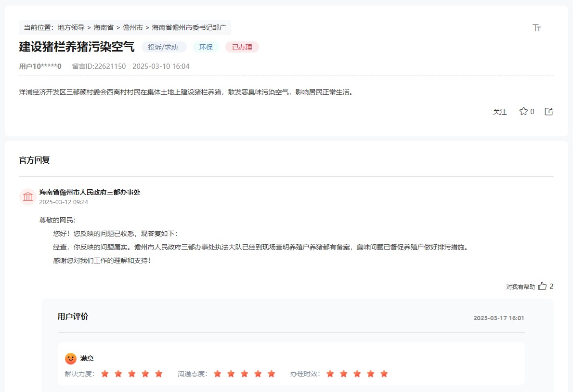Click the fifth star of 解决力度
Viewport: 573px width, 392px height.
pyautogui.click(x=158, y=374)
